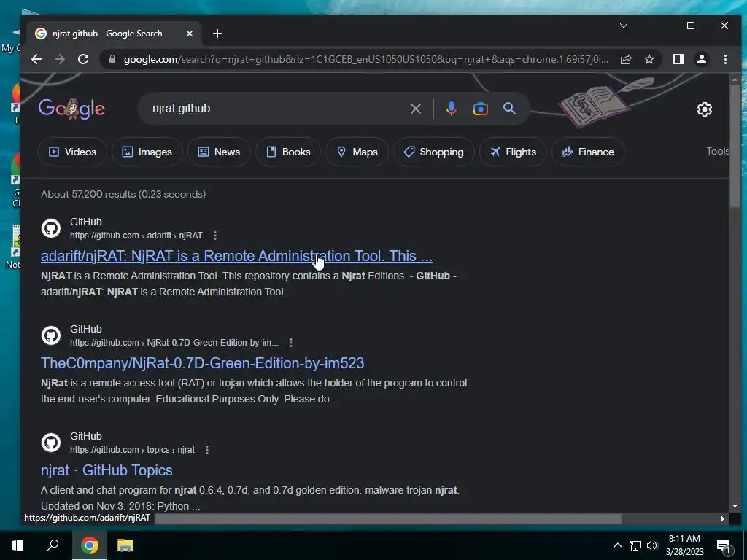
Task: Filter results by Videos
Action: coord(72,152)
